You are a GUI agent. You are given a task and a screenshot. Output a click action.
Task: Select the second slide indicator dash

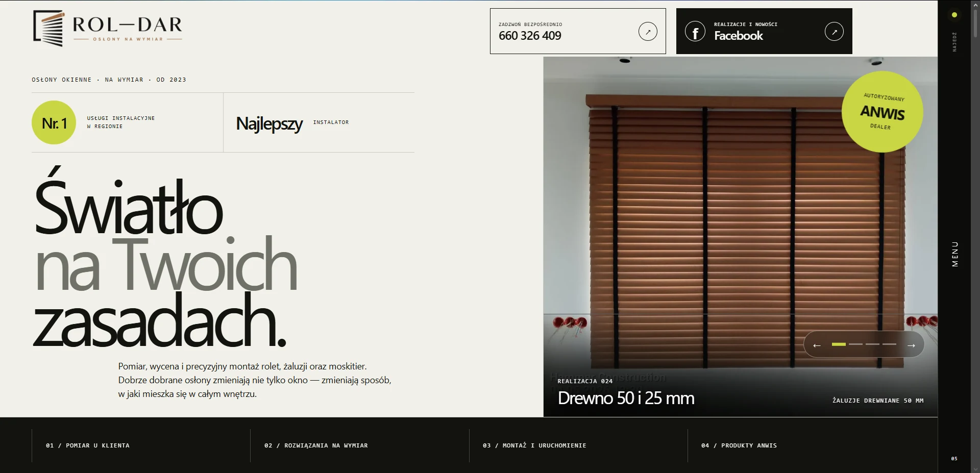[x=855, y=344]
